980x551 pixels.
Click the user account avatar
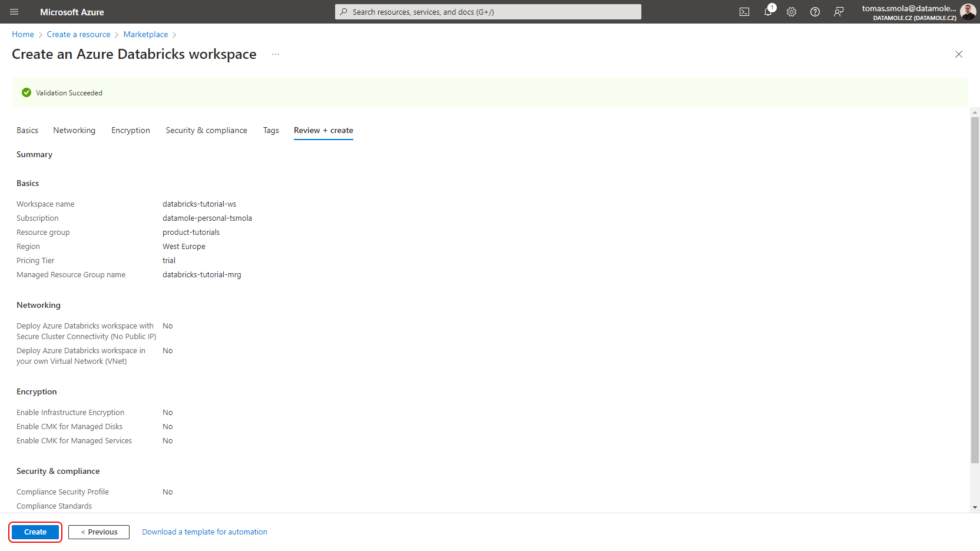[968, 12]
